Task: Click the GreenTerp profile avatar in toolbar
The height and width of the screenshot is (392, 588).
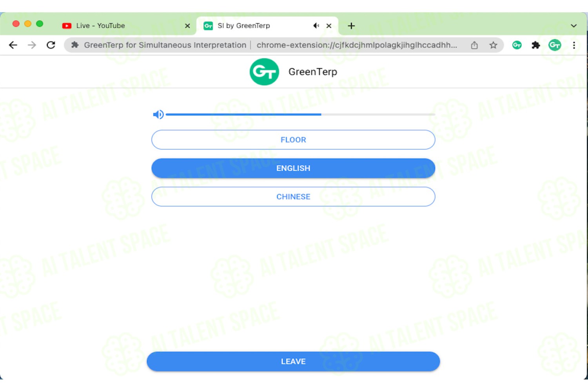Action: tap(555, 45)
